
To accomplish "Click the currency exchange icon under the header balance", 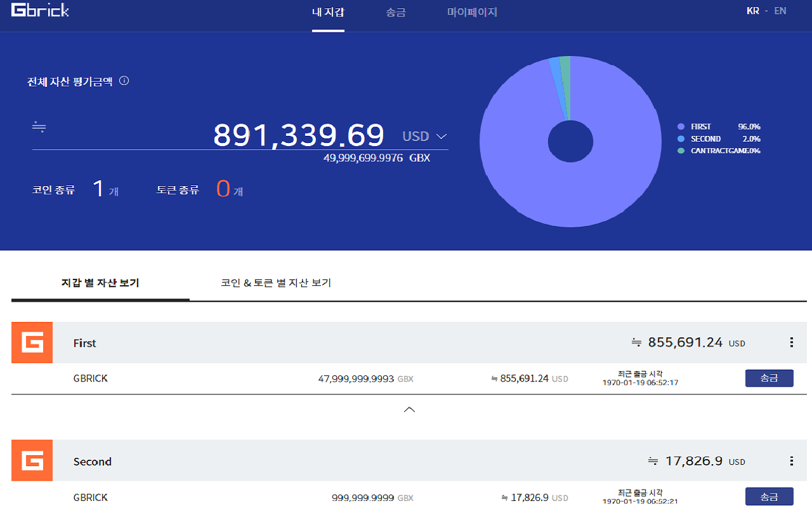I will [x=39, y=127].
